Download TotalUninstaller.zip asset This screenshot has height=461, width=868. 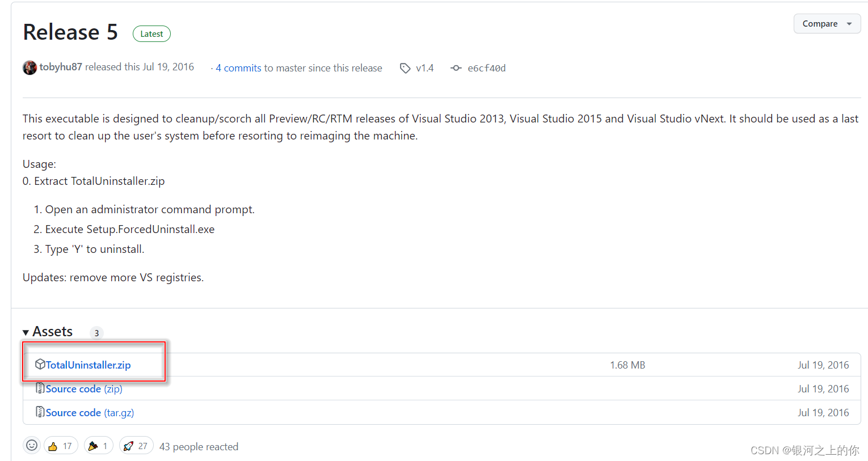(x=88, y=365)
